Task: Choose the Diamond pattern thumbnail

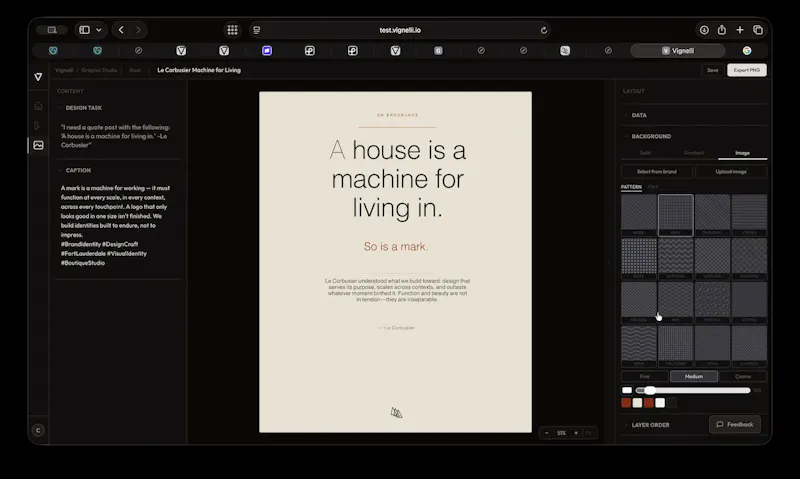Action: click(749, 259)
